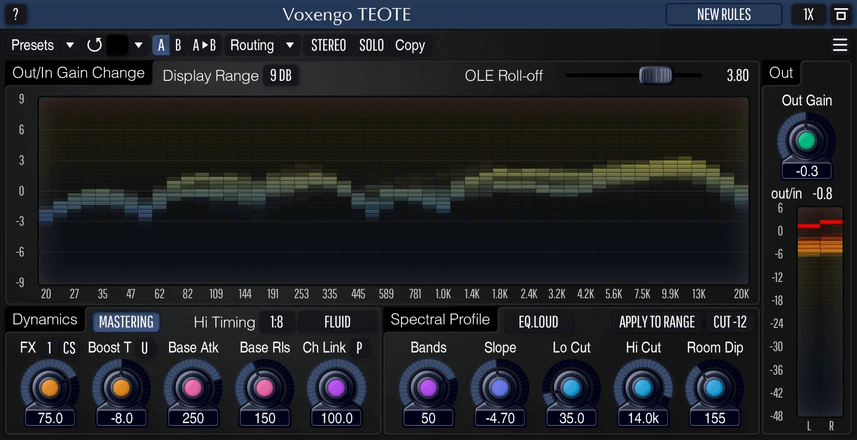
Task: Open the Display Range 9 DB selector
Action: (281, 76)
